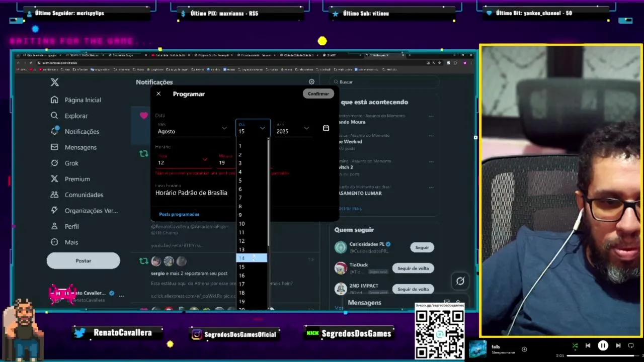Select day 13 in the day list
The height and width of the screenshot is (362, 644).
(x=252, y=249)
